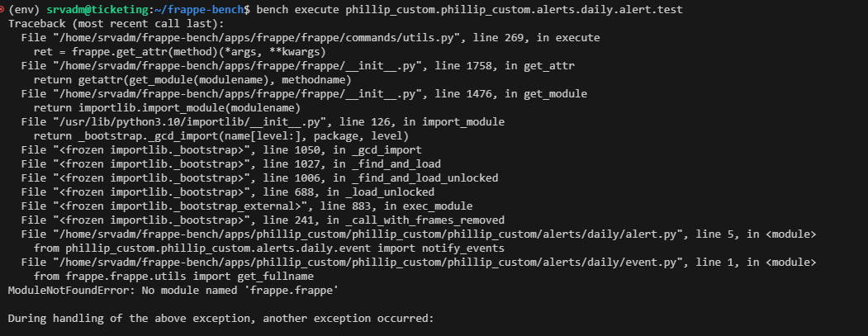Click the 'ret = frappe.get_attr(method)' code line

click(179, 52)
